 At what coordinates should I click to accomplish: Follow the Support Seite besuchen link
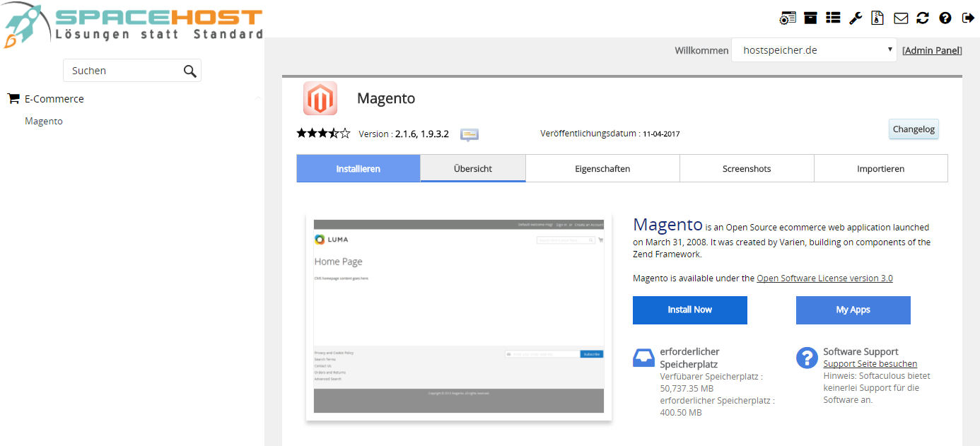point(870,363)
